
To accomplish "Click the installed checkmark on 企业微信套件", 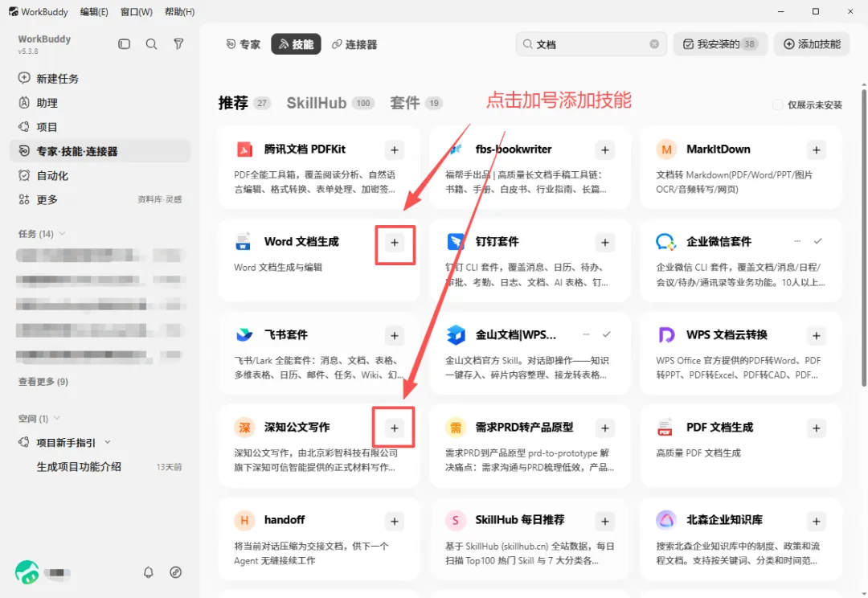I will point(817,241).
